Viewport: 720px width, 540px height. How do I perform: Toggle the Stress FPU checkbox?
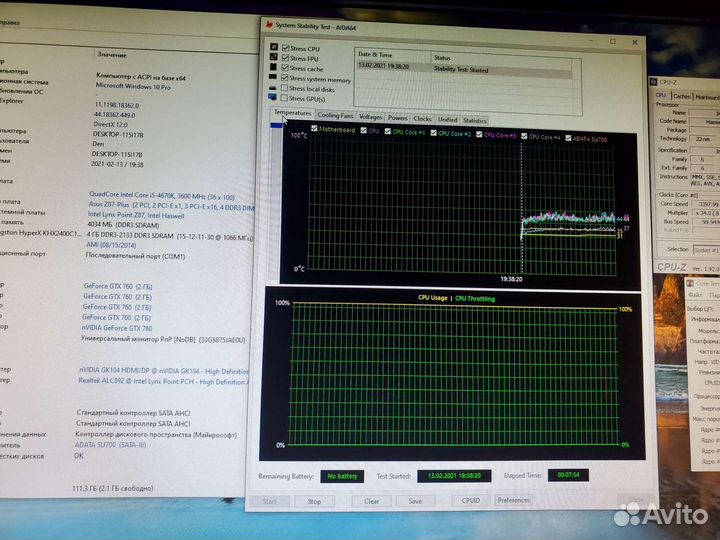(x=285, y=58)
